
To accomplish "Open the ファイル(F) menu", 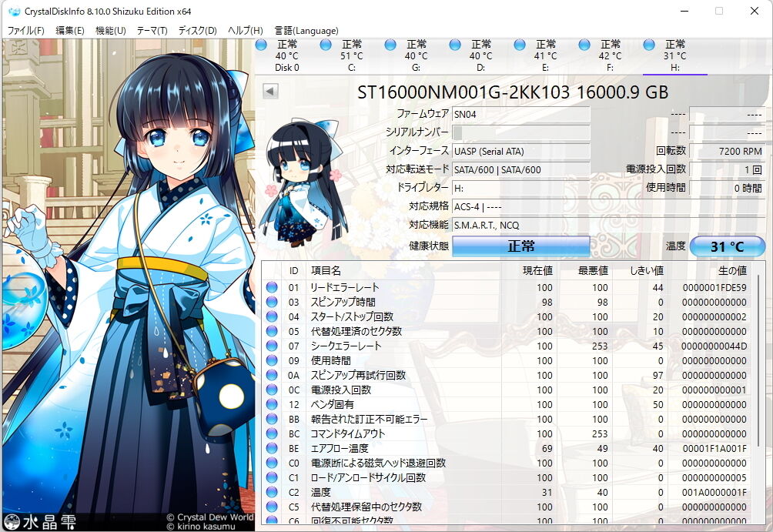I will coord(25,31).
